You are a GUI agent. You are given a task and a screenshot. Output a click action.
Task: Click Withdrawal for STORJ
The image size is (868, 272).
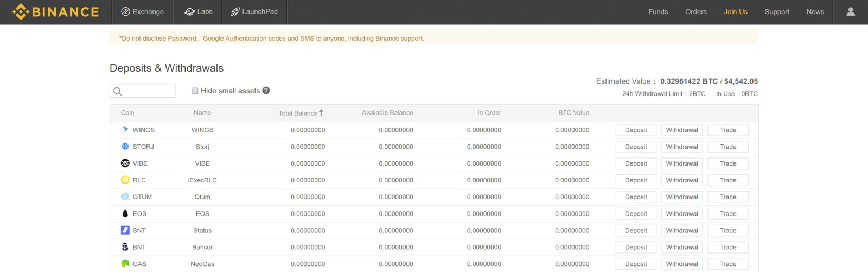682,147
